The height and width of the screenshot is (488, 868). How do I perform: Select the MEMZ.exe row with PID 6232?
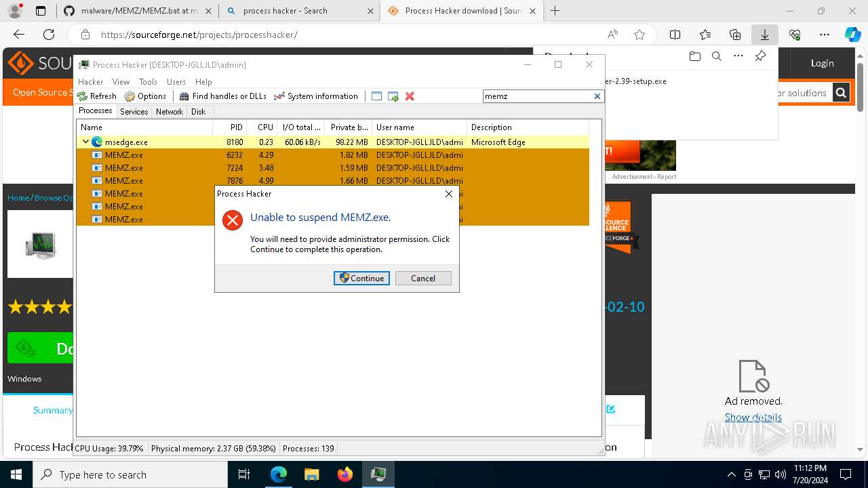pos(332,155)
